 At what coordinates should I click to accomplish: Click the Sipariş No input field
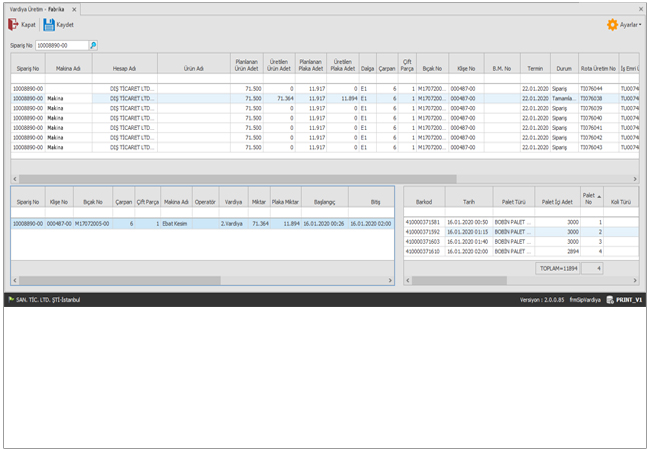point(62,45)
